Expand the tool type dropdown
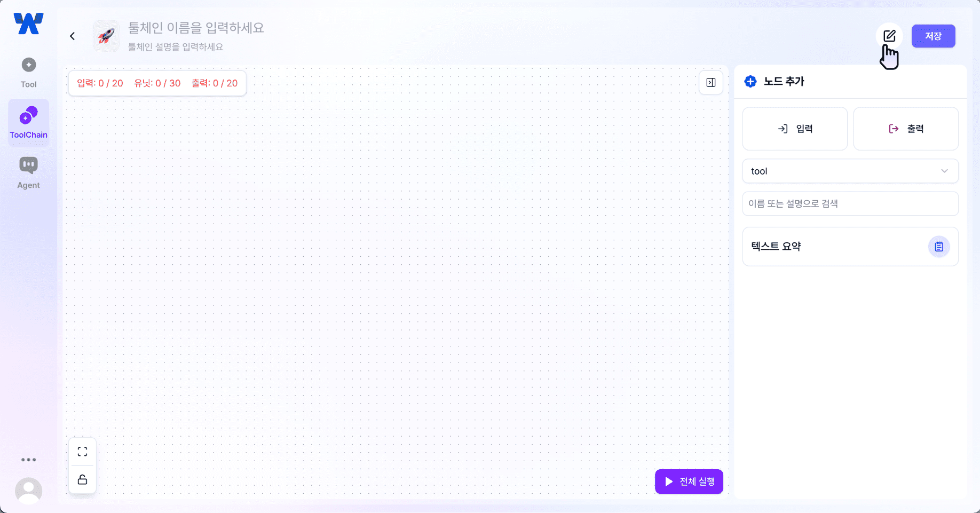The height and width of the screenshot is (513, 980). tap(850, 171)
